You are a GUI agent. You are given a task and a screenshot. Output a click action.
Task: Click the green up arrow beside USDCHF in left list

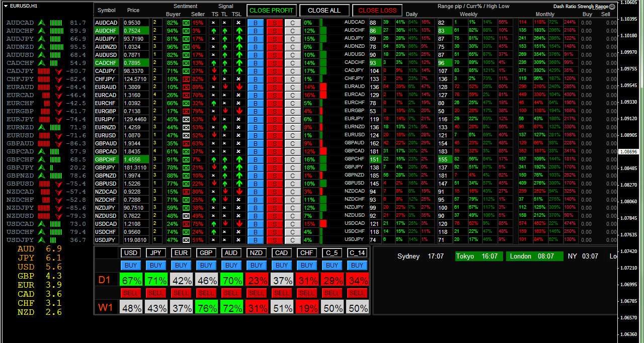[x=42, y=232]
